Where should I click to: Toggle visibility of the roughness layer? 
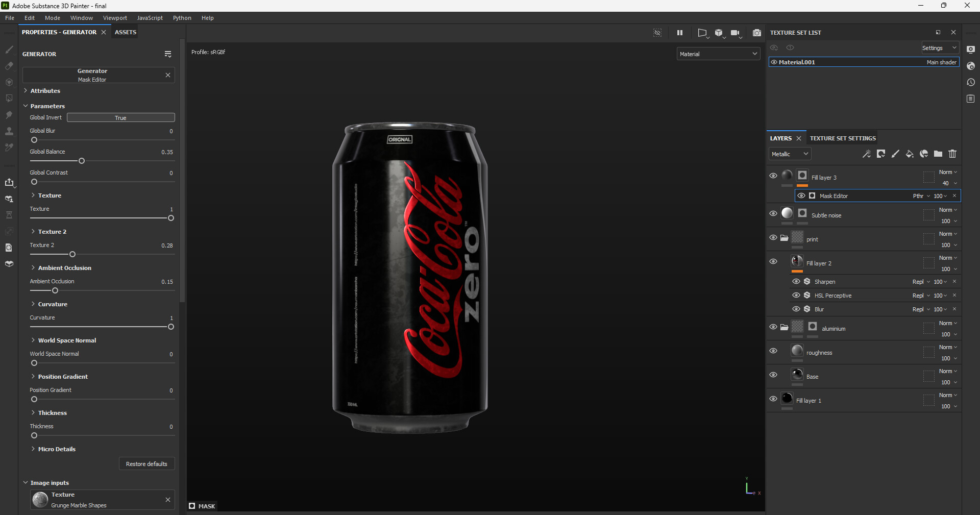pos(773,351)
